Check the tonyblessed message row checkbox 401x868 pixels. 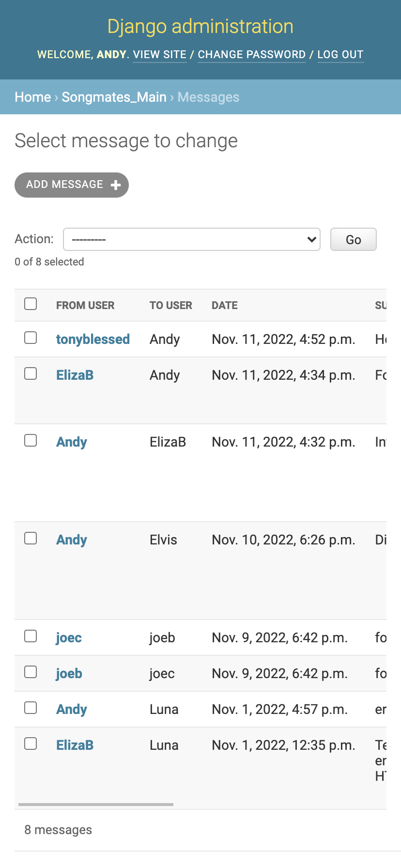pos(31,338)
